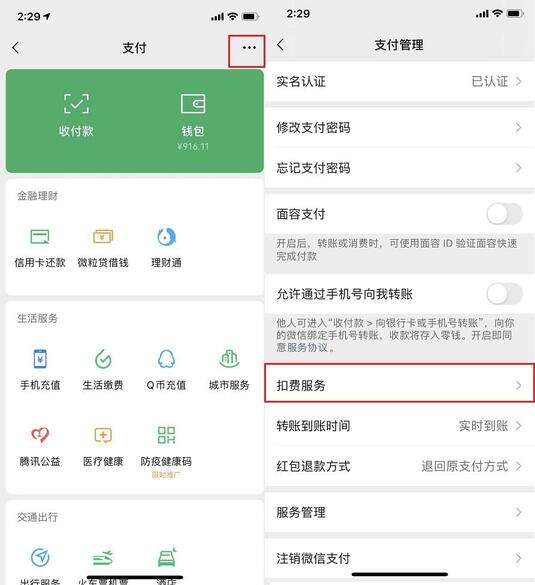535x585 pixels.
Task: Open 城市服务 city services icon
Action: coord(229,359)
